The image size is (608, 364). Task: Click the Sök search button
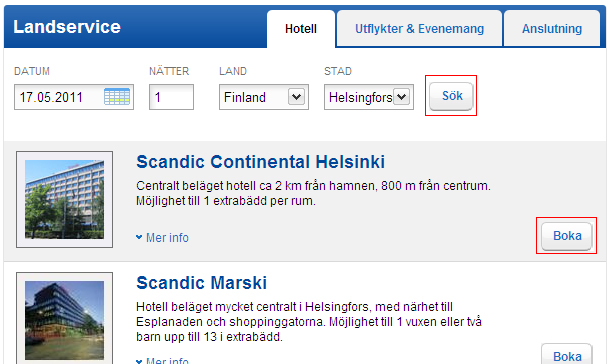451,96
